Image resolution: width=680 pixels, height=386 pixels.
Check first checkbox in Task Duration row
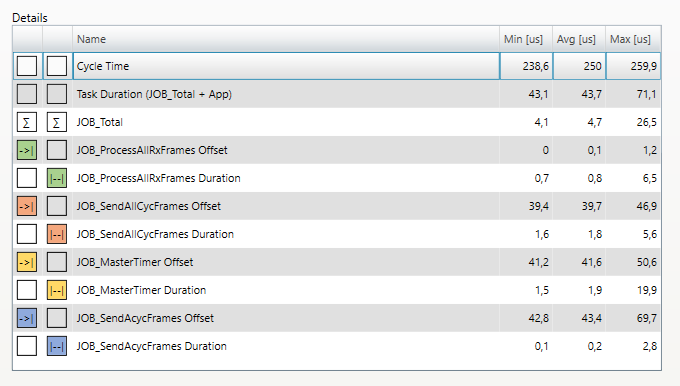(27, 94)
